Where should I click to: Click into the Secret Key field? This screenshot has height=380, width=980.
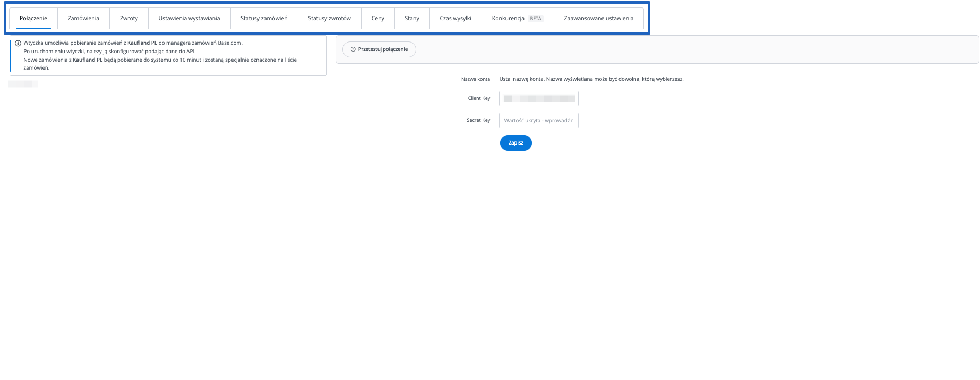click(x=538, y=121)
